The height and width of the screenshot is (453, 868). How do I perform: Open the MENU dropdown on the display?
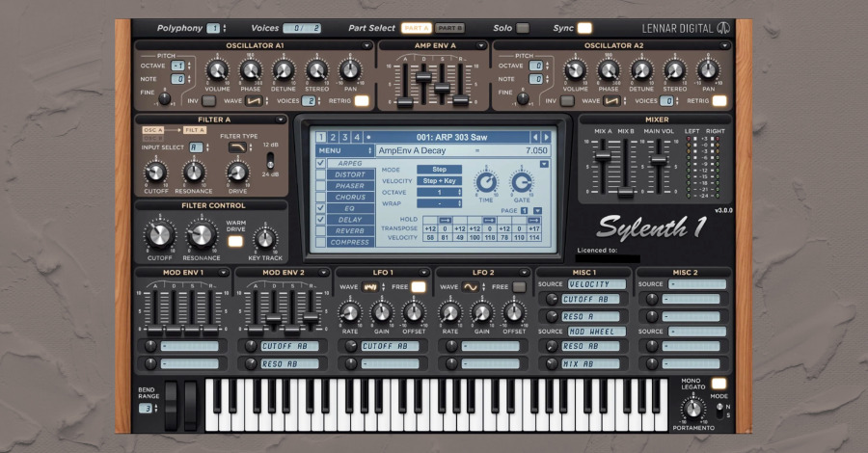(x=344, y=150)
